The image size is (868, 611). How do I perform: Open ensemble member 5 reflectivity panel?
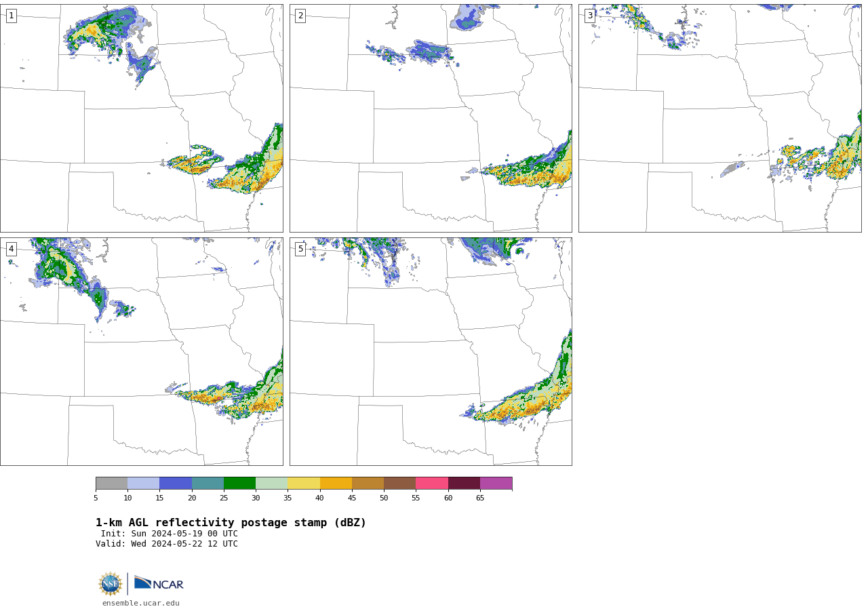431,351
